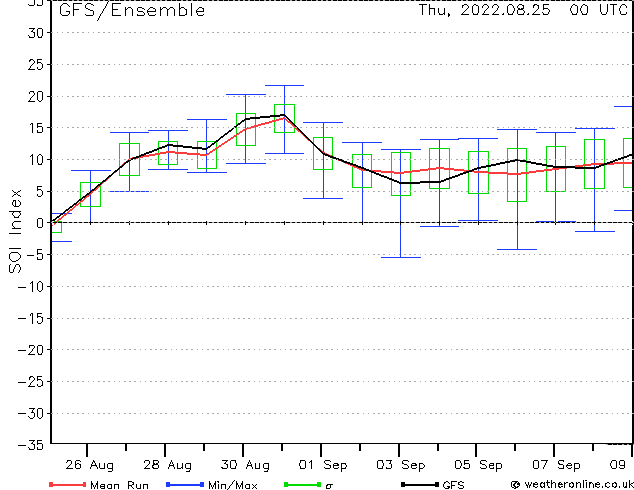Click the green sigma box above 03 Sep

(x=401, y=174)
